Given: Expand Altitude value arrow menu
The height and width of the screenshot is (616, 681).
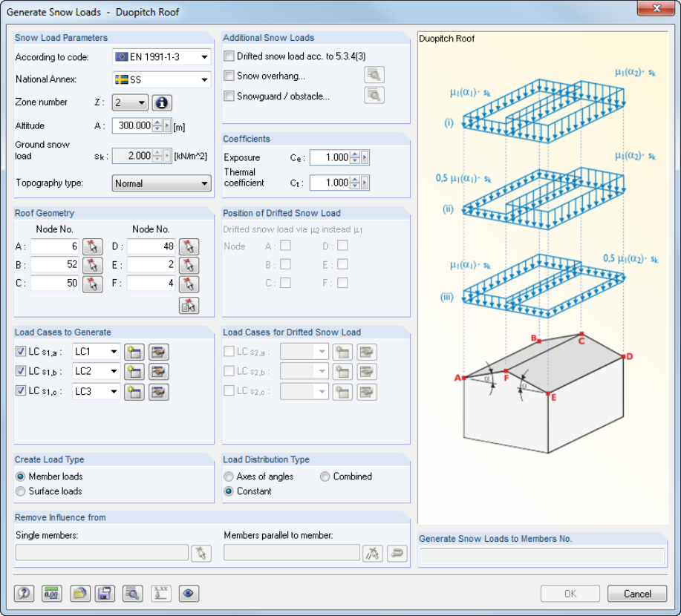Looking at the screenshot, I should 167,126.
